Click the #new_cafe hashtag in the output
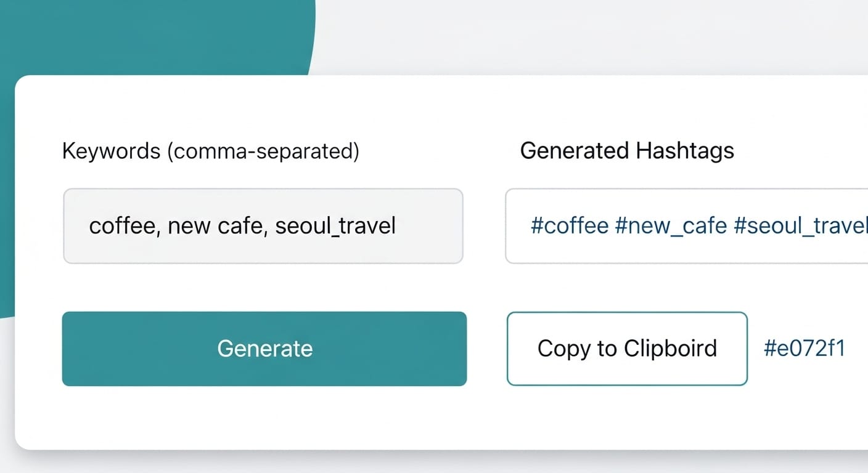The height and width of the screenshot is (473, 868). pos(671,226)
